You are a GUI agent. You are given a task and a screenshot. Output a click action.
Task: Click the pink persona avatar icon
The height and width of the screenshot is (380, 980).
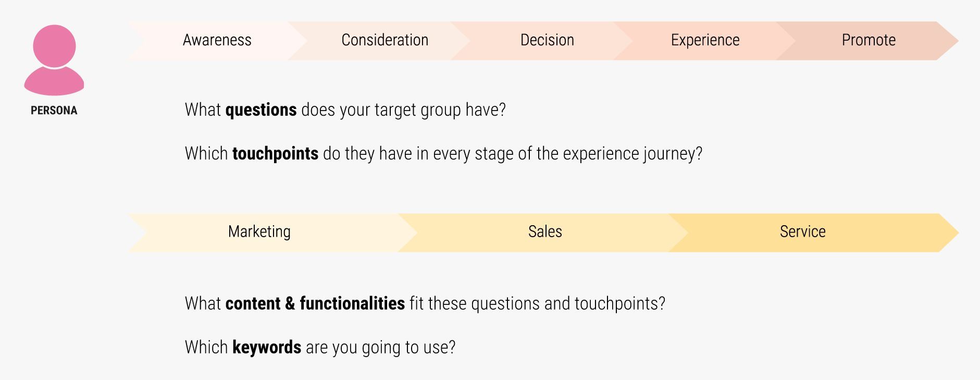54,60
